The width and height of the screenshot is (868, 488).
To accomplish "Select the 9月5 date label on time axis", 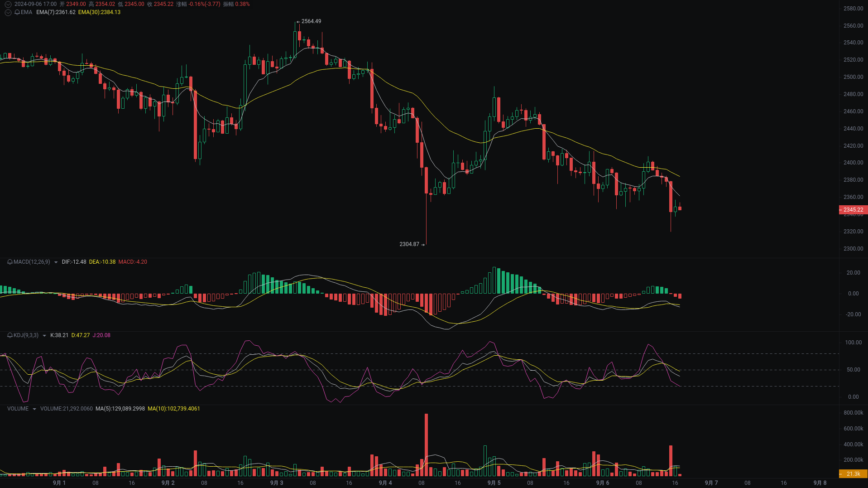I will pos(494,483).
